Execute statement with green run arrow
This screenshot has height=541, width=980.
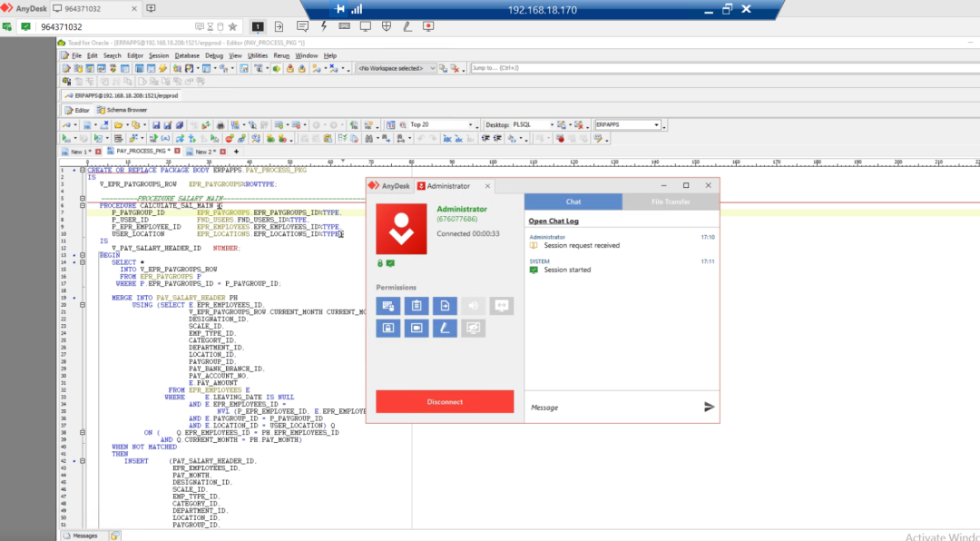pyautogui.click(x=65, y=138)
